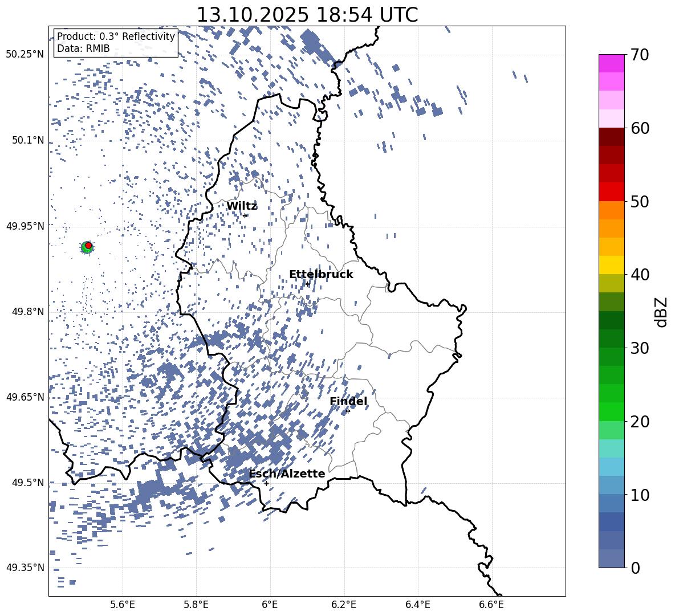Click the title timestamp 13.10.2025 18:54 UTC
Viewport: 675px width, 616px height.
[307, 15]
